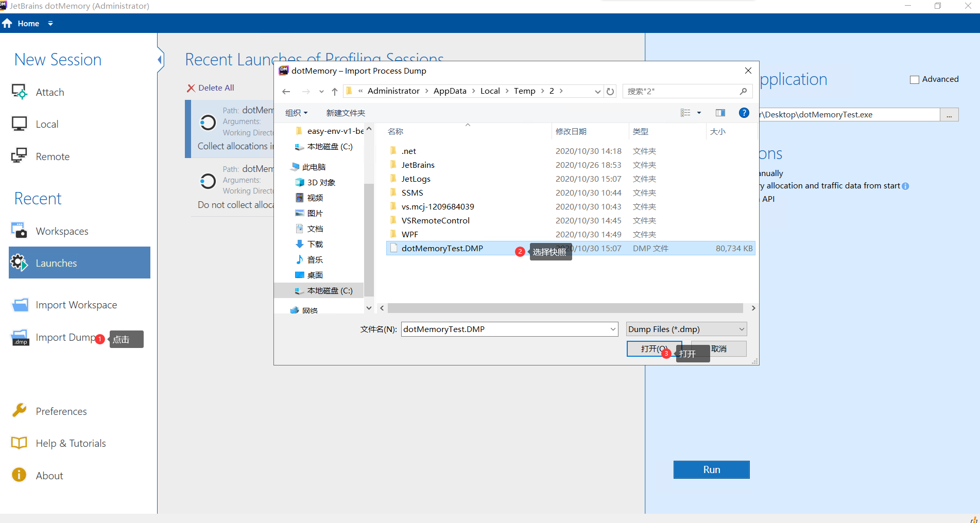This screenshot has height=523, width=980.
Task: Click the Import Workspace icon
Action: click(20, 305)
